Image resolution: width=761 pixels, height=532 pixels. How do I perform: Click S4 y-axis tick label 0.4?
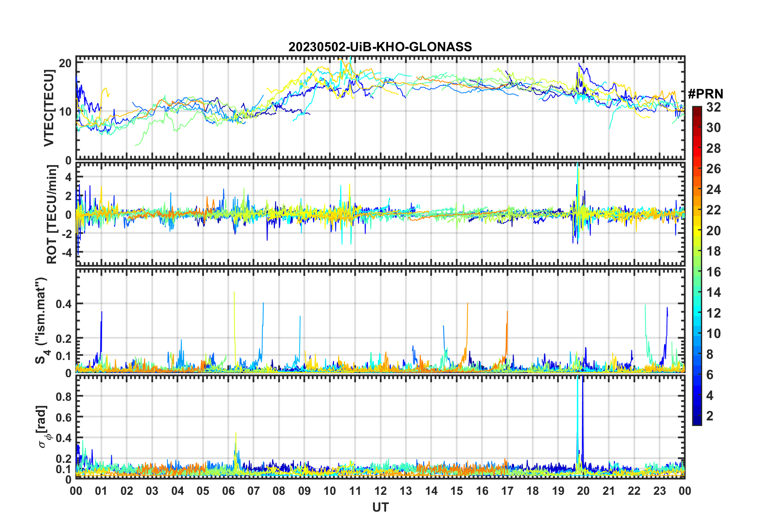[64, 304]
